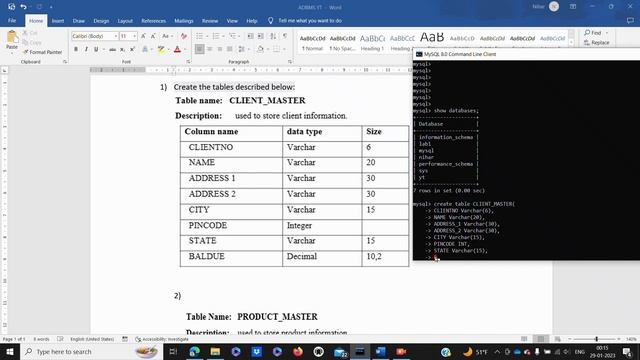Switch to the Mailings tab
Image resolution: width=640 pixels, height=360 pixels.
[184, 20]
